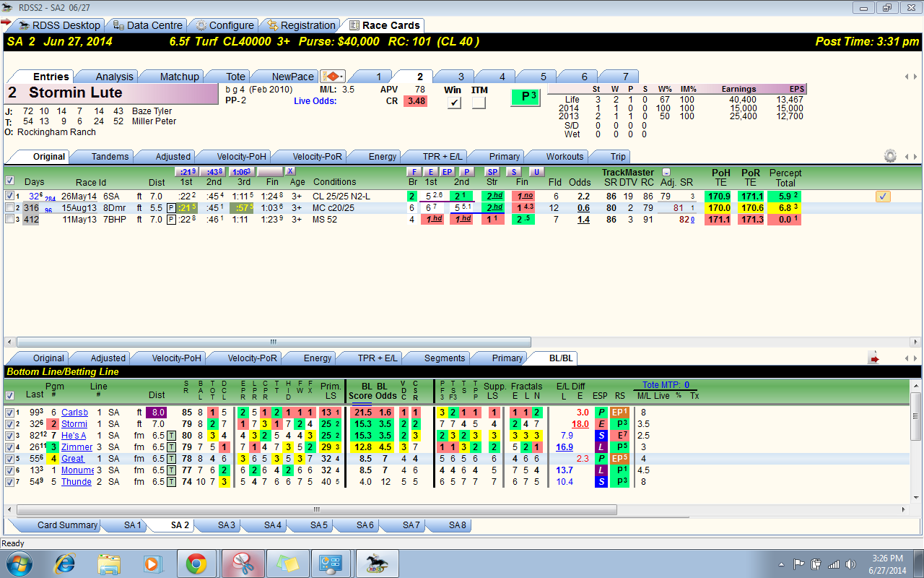Click the purple 8.0 distance cell

tap(157, 413)
